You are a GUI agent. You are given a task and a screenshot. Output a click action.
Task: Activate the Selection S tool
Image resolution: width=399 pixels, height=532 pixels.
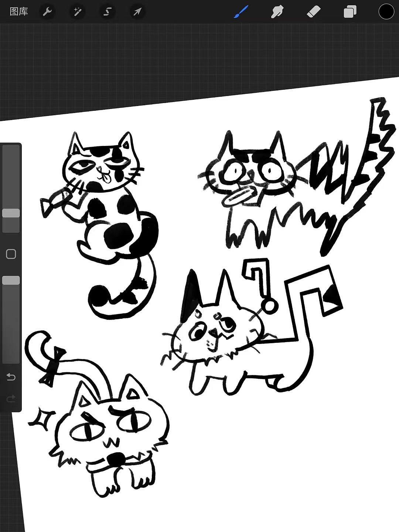[x=107, y=12]
